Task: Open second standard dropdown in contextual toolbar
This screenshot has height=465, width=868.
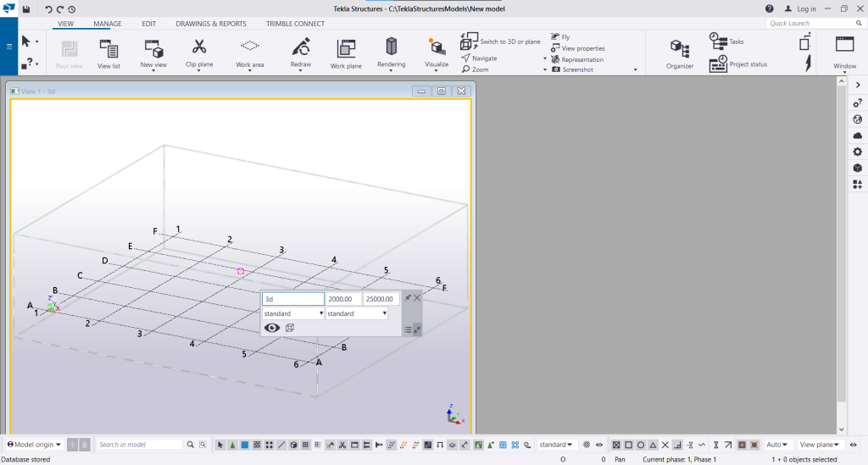Action: tap(357, 313)
